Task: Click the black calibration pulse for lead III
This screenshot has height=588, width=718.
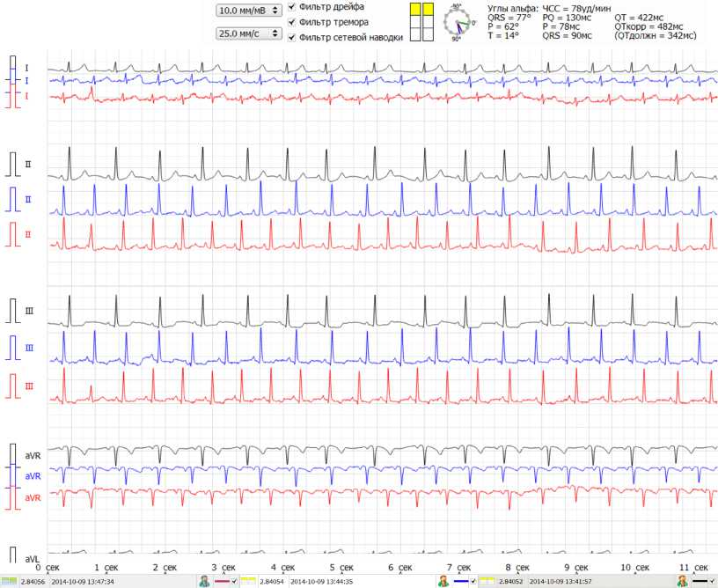Action: [x=13, y=312]
